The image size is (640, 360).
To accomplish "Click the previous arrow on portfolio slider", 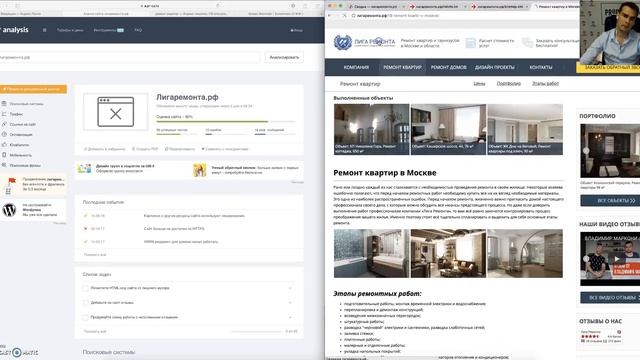I will coord(586,151).
